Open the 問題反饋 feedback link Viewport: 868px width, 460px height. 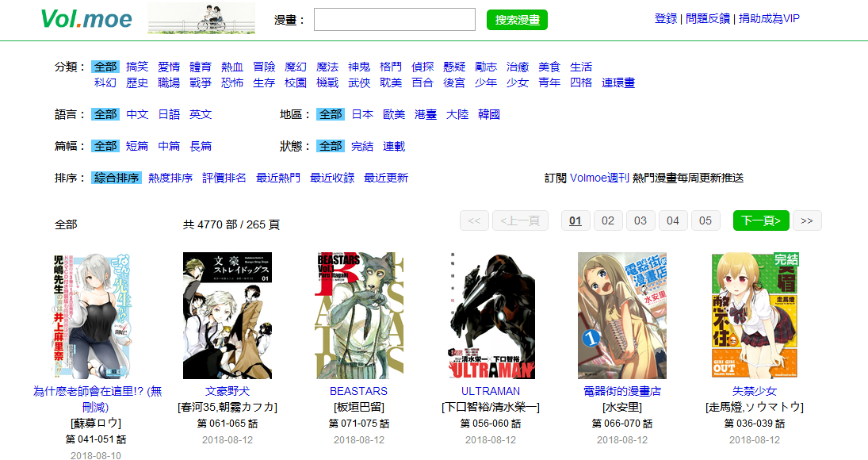pyautogui.click(x=707, y=18)
